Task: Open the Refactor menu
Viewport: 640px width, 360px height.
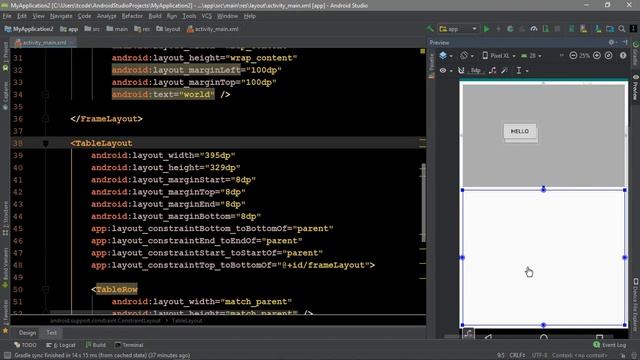Action: 132,16
